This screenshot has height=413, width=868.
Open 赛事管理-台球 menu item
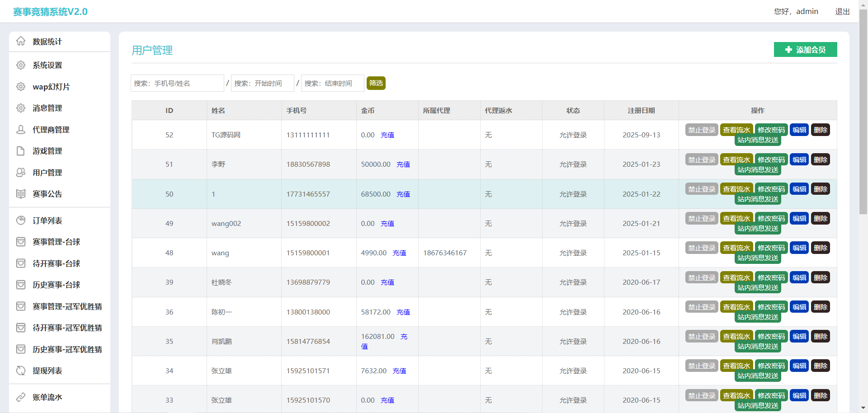(56, 242)
